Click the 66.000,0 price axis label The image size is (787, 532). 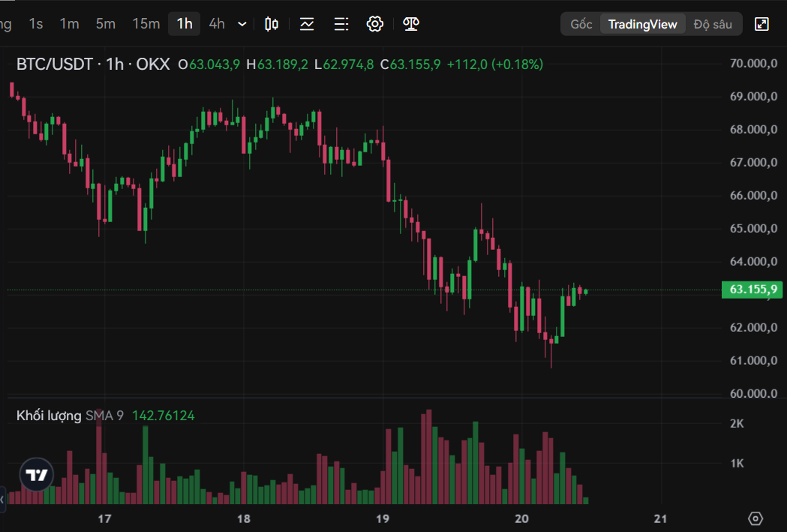tap(753, 196)
